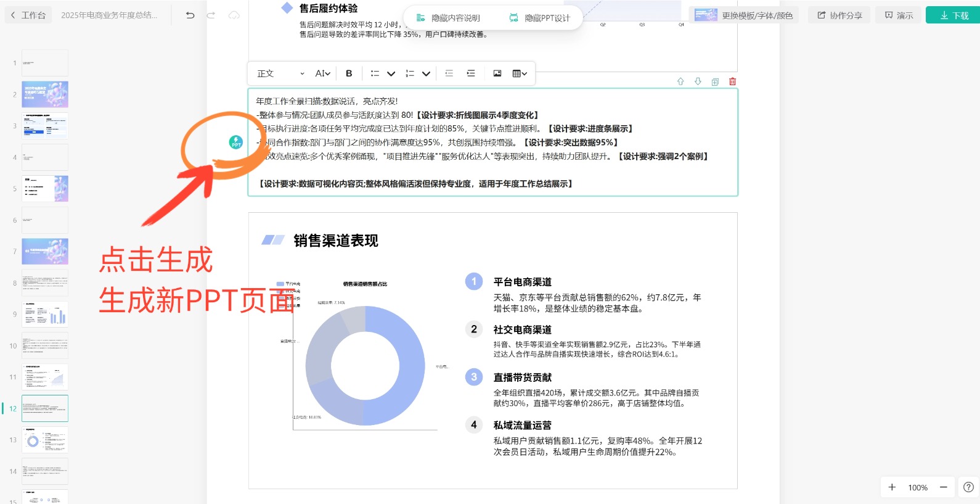Go back to 工作台
The image size is (980, 504).
pos(28,15)
